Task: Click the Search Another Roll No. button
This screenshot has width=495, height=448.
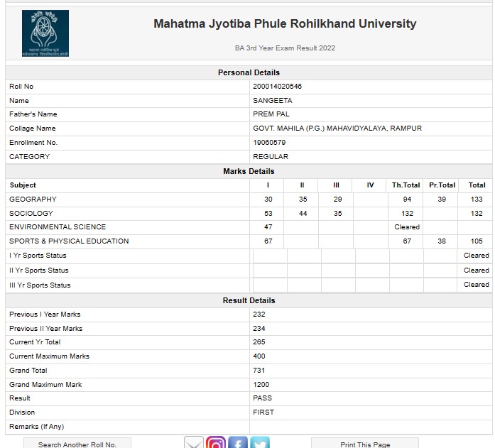Action: [x=77, y=443]
